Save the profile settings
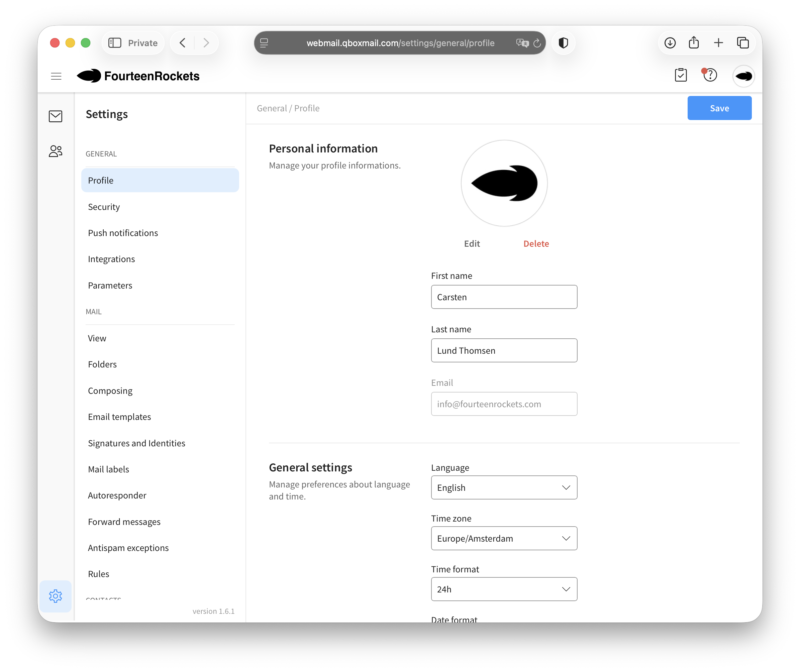 (x=719, y=108)
